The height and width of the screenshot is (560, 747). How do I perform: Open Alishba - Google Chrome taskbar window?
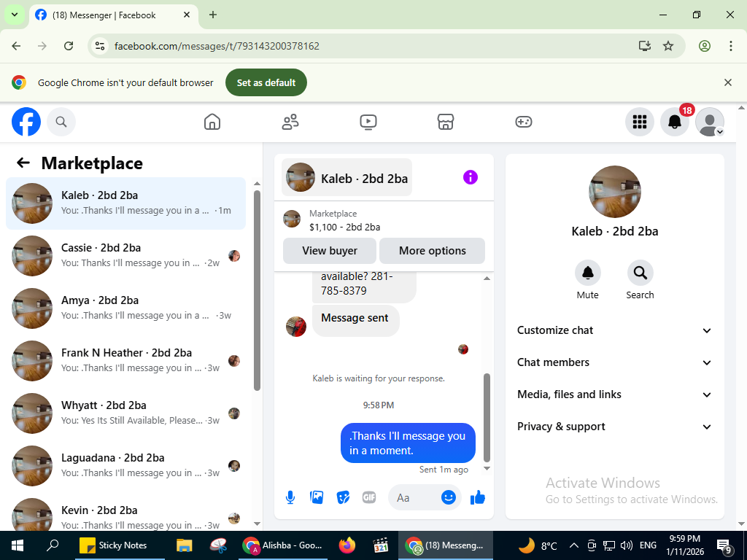283,545
